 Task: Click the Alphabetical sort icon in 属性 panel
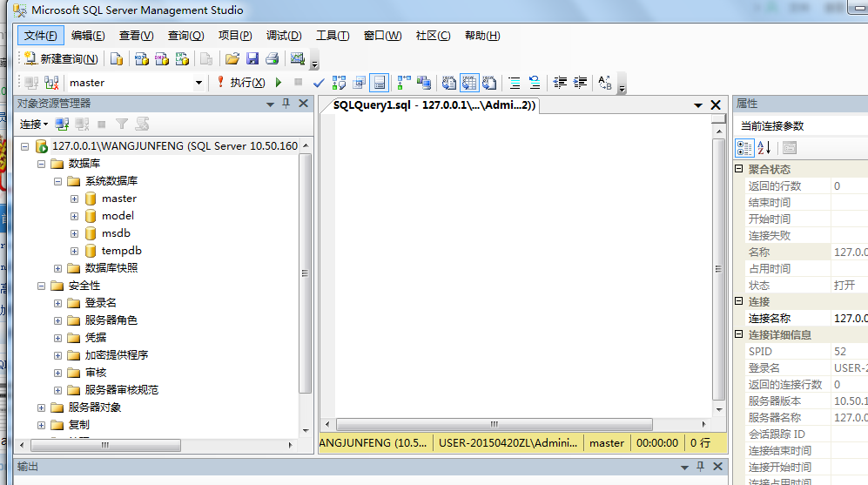pyautogui.click(x=764, y=148)
